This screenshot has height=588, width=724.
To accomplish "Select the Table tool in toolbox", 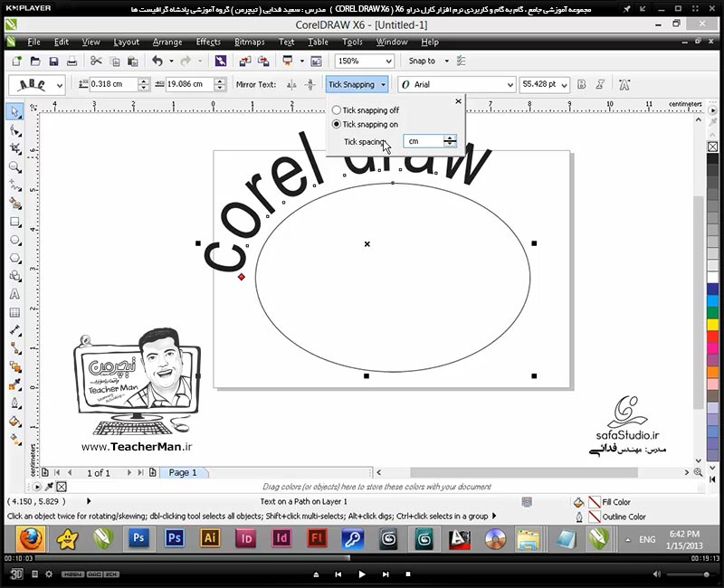I will click(x=14, y=312).
